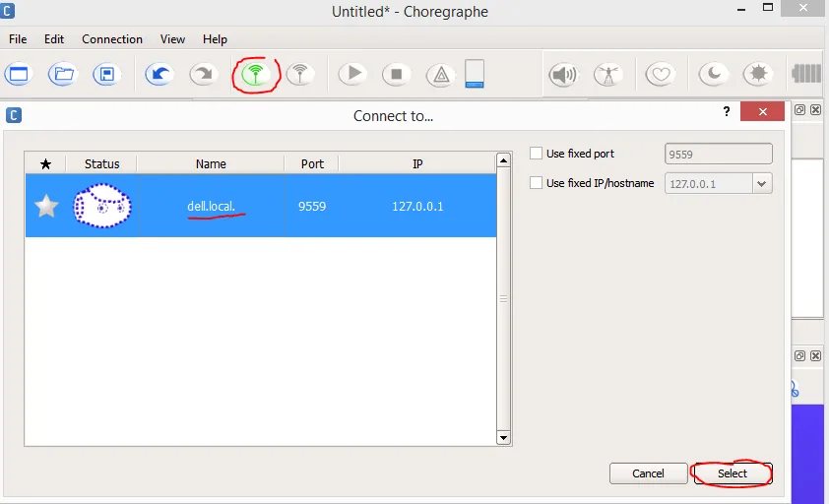Viewport: 829px width, 504px height.
Task: Open the Help menu
Action: point(215,39)
